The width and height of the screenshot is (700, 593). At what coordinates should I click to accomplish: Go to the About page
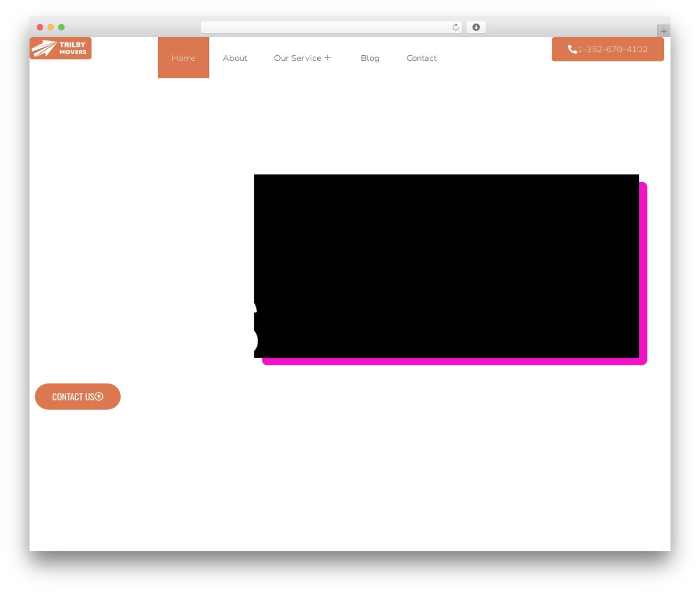(235, 58)
